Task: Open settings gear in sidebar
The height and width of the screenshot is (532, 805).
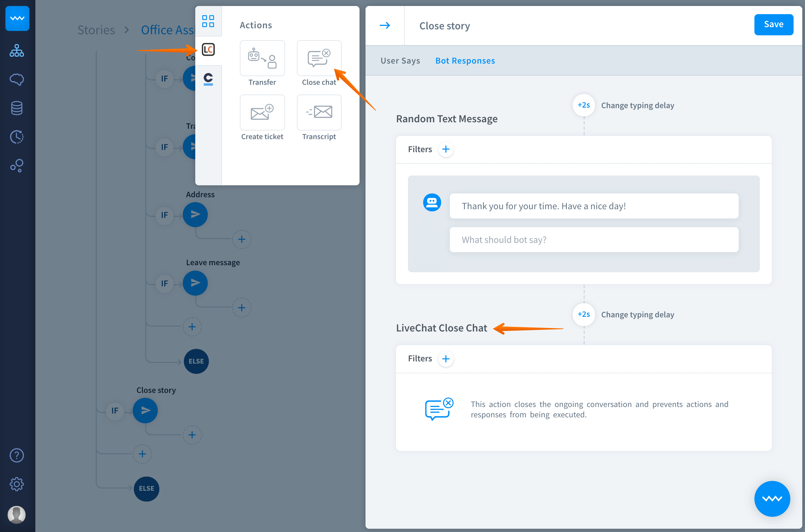Action: point(17,484)
